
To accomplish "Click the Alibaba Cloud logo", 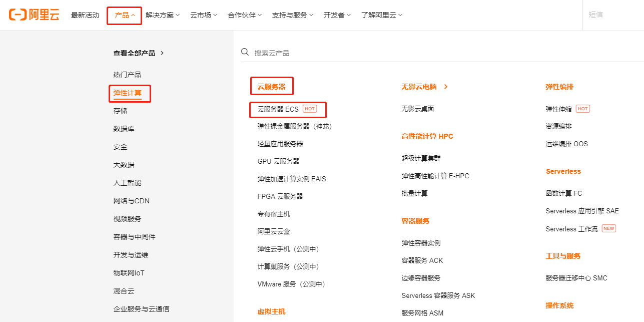I will pyautogui.click(x=34, y=15).
